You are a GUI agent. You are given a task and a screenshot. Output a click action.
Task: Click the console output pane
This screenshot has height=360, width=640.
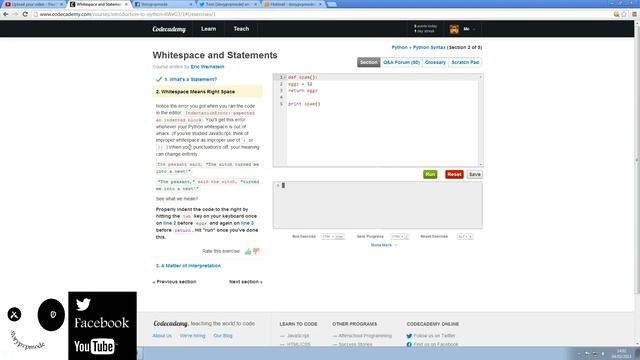click(378, 205)
